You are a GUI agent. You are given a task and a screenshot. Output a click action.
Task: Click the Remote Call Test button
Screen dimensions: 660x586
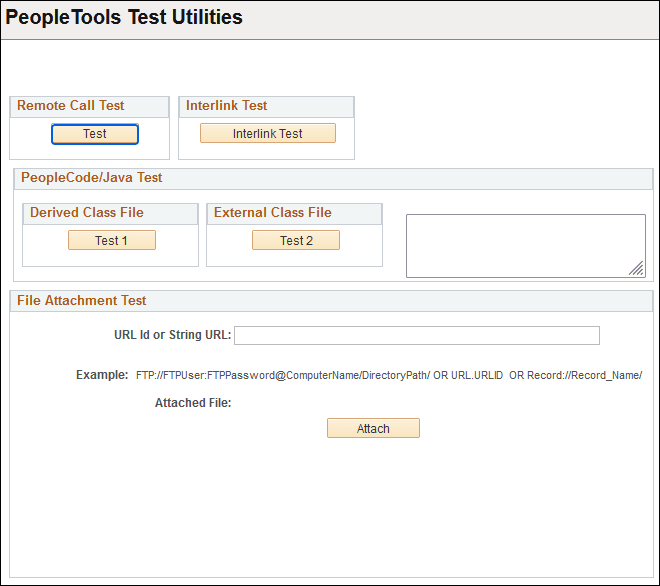(x=95, y=134)
